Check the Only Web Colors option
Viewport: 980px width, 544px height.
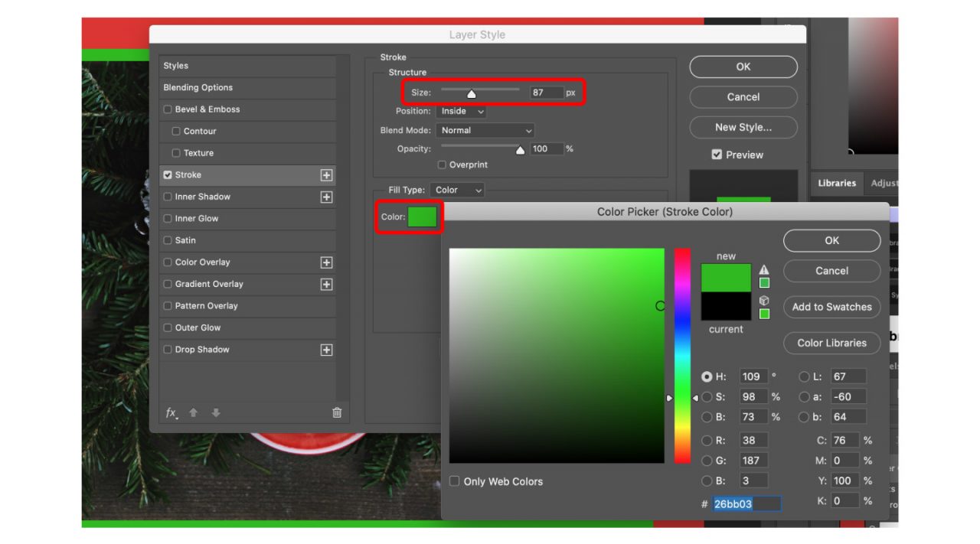[454, 480]
